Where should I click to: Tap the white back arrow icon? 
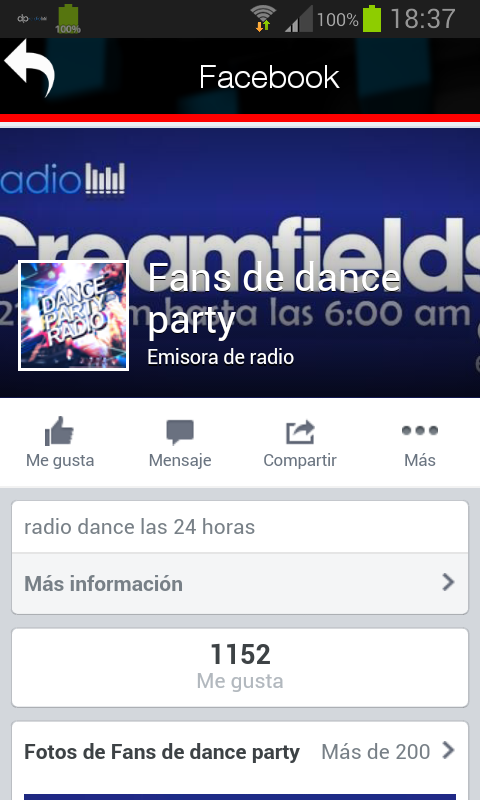point(29,68)
